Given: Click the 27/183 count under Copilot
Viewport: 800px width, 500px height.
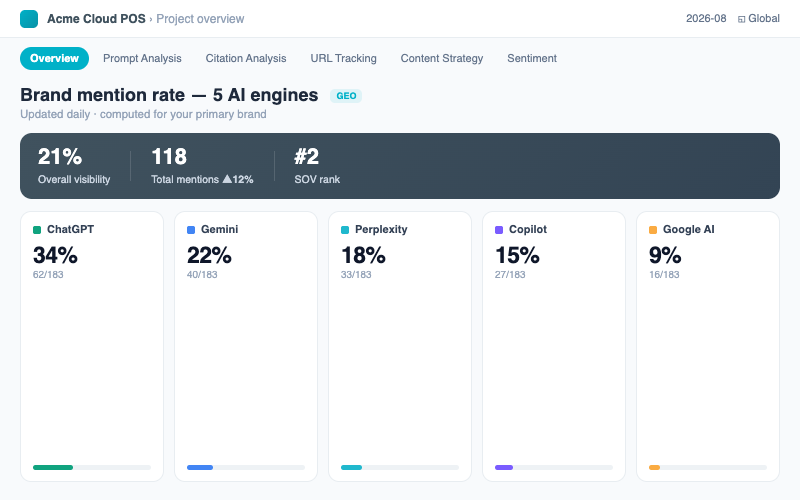Looking at the screenshot, I should click(510, 274).
